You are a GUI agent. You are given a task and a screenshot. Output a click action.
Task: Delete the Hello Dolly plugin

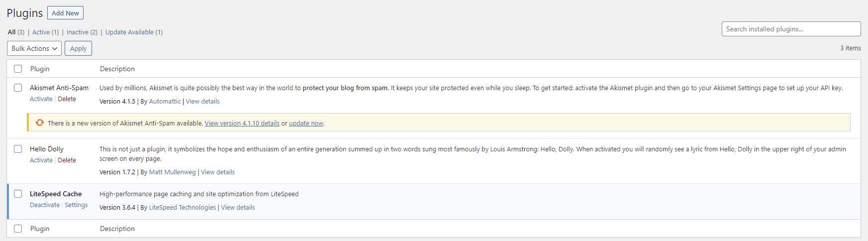coord(67,160)
